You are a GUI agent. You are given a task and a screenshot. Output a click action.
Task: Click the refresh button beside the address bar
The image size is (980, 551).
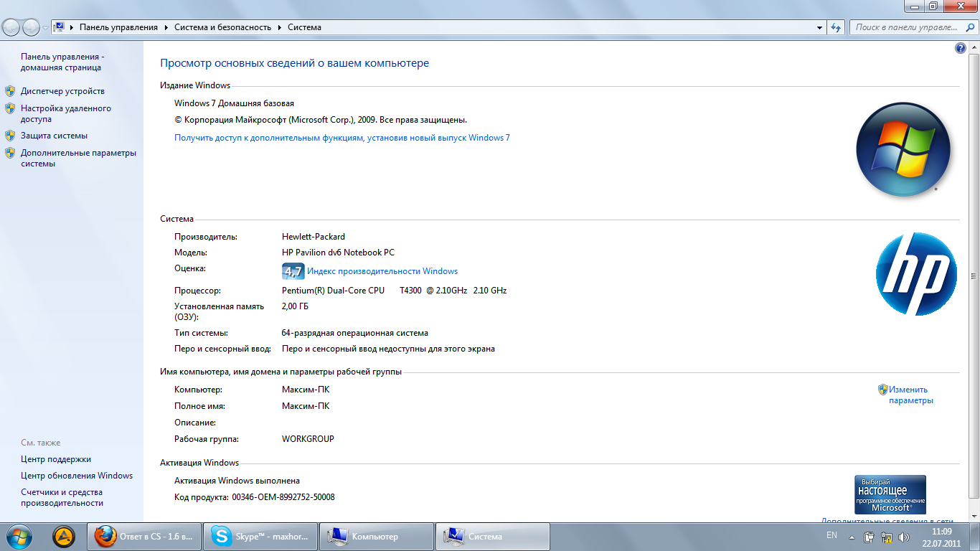(836, 27)
